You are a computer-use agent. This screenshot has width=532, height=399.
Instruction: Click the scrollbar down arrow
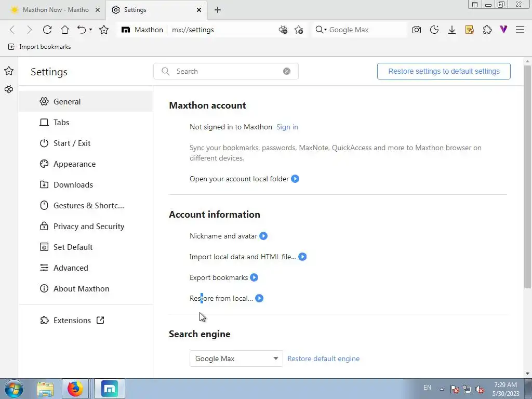527,374
